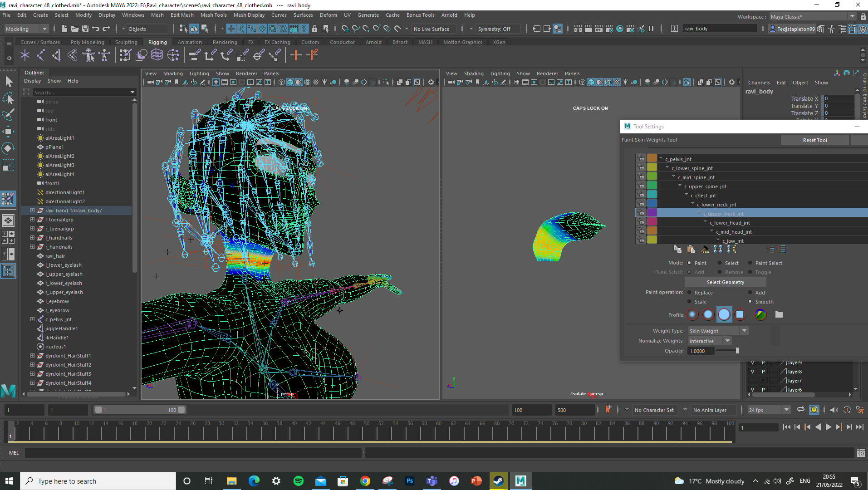Image resolution: width=868 pixels, height=490 pixels.
Task: Click the Play forwards button
Action: point(828,427)
